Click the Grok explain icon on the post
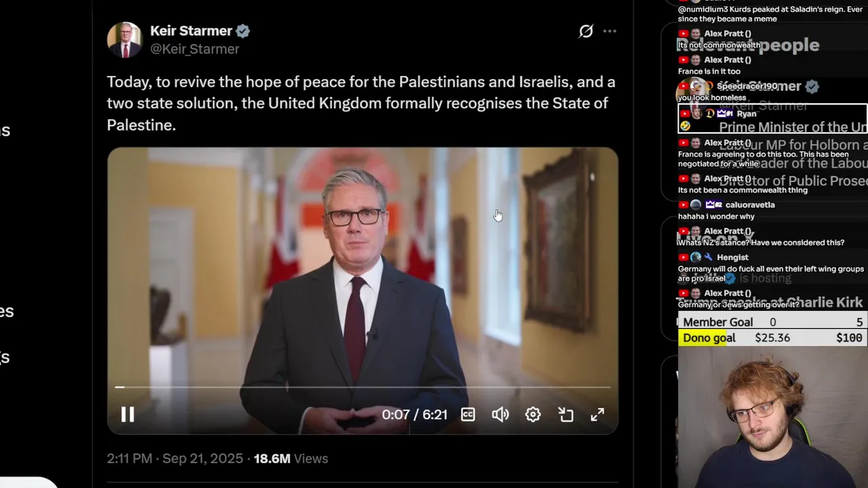The width and height of the screenshot is (868, 488). point(586,31)
